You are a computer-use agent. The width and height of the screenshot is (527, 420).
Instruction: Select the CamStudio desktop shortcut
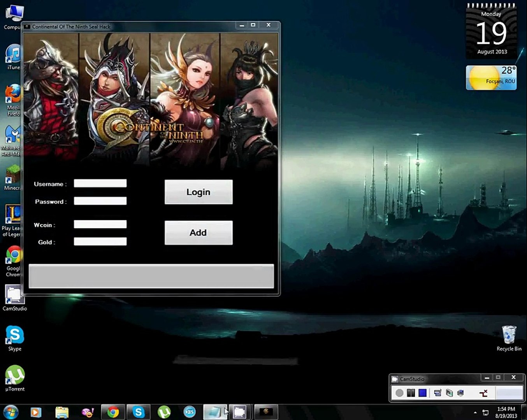[15, 298]
